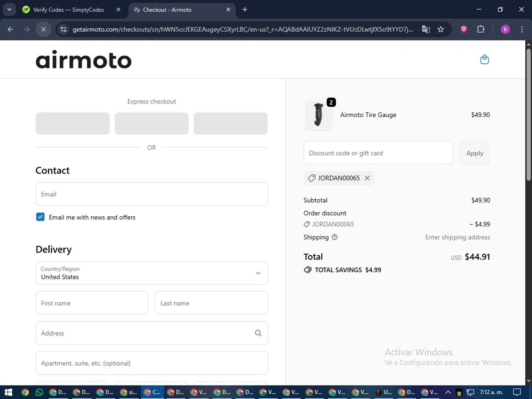Click the yellow tray icon beside network icon
532x399 pixels.
(x=459, y=392)
